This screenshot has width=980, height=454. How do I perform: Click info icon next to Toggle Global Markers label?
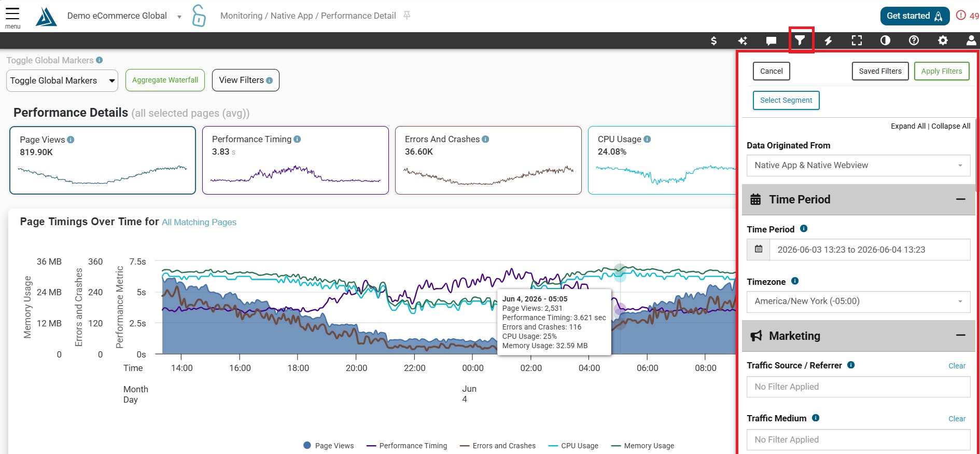click(99, 60)
